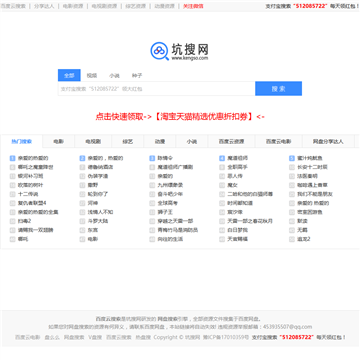Click the 网盘搜索 footer link

point(74,337)
